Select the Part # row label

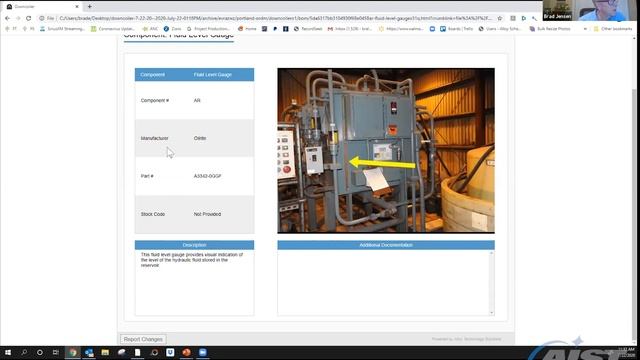(x=147, y=176)
